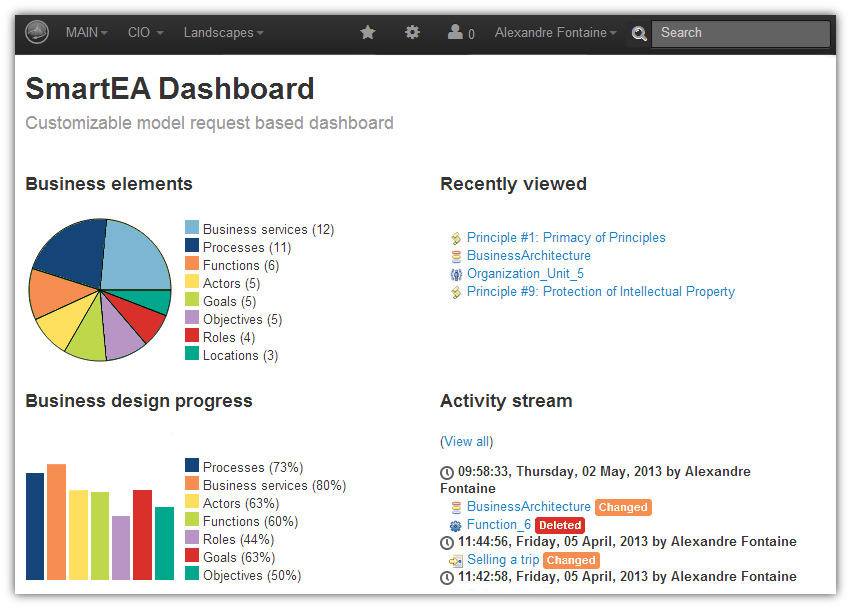The height and width of the screenshot is (609, 851).
Task: Click the View all activity link
Action: tap(466, 441)
